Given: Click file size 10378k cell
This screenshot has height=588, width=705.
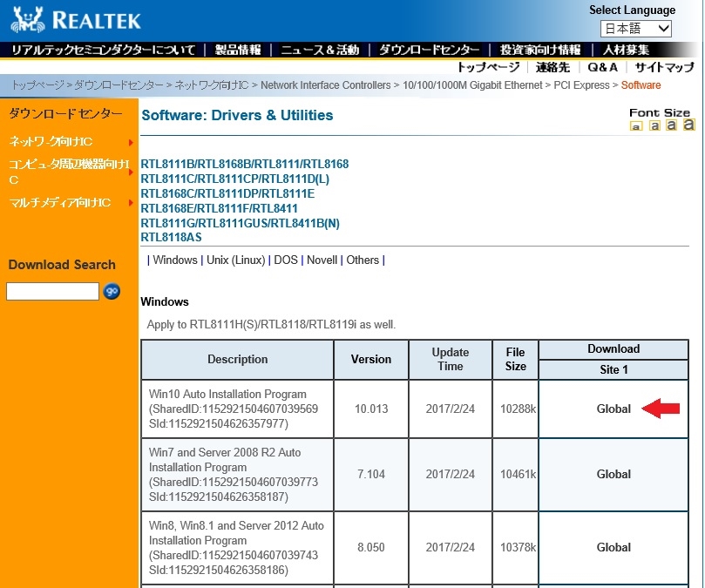Looking at the screenshot, I should 516,547.
